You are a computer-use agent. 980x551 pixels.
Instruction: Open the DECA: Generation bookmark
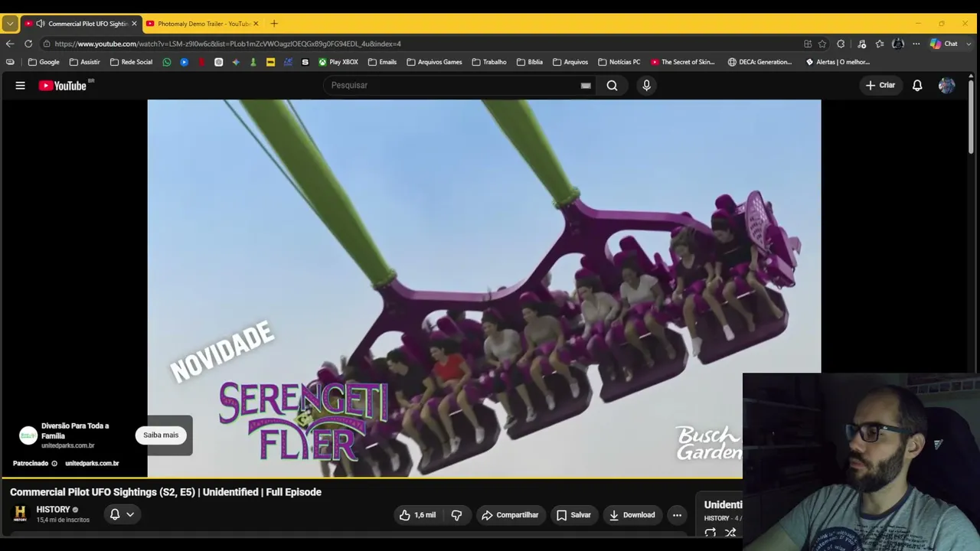tap(760, 62)
